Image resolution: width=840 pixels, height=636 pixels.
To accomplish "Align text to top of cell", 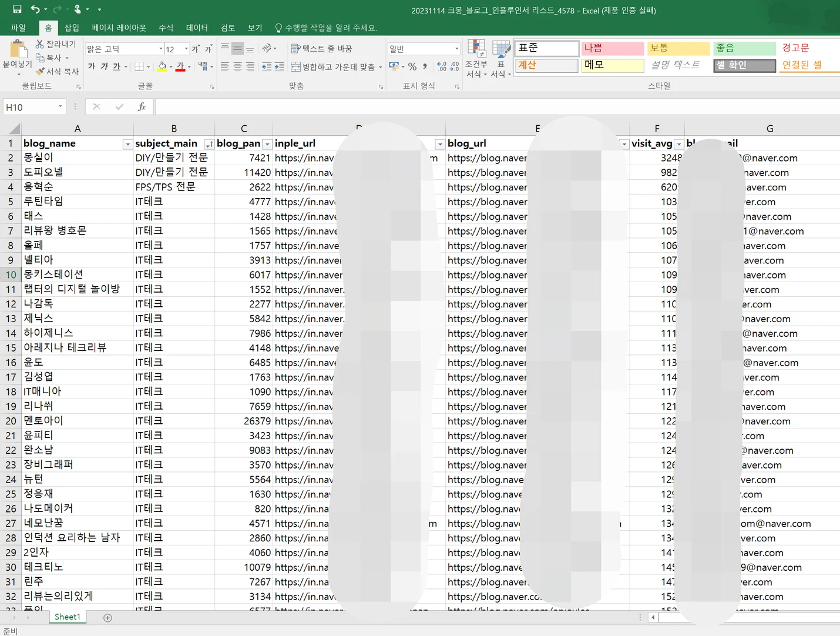I will tap(225, 48).
